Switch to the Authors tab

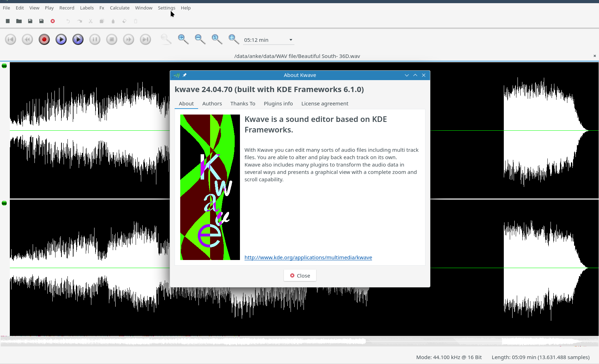[x=212, y=104]
